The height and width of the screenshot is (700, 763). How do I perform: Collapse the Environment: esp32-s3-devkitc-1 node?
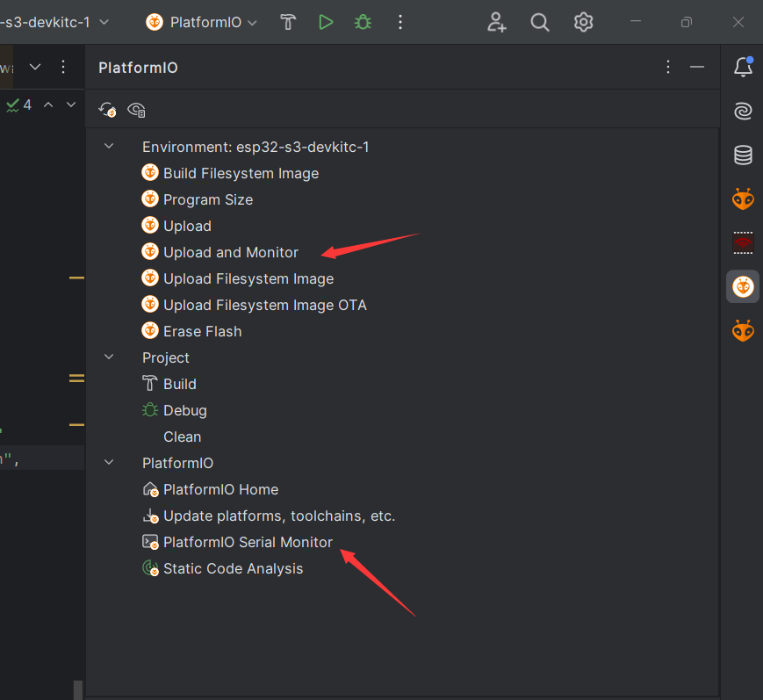coord(109,146)
